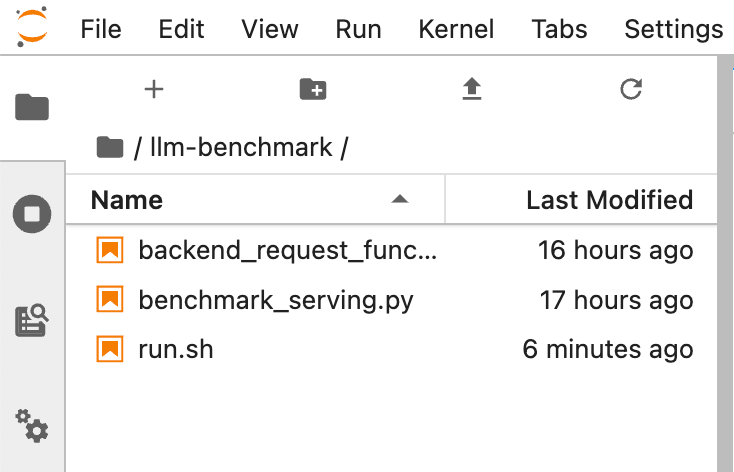
Task: Toggle sort order using Name arrow
Action: pos(400,199)
